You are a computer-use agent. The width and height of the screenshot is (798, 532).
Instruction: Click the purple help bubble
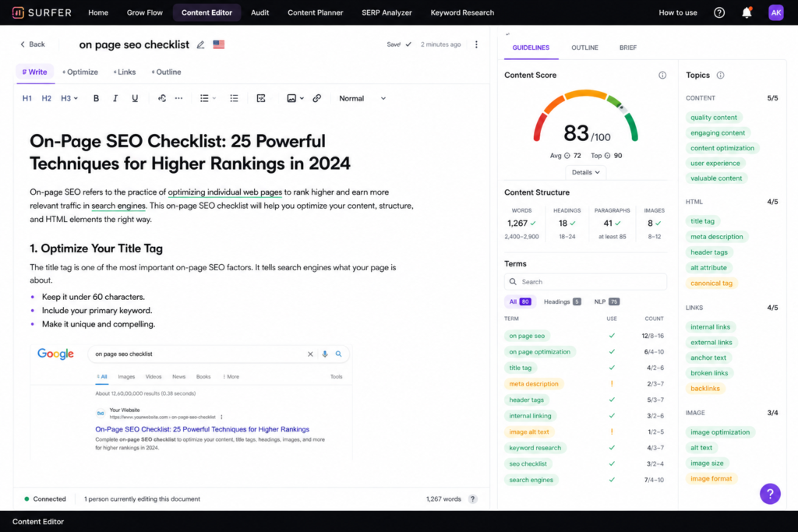click(x=770, y=493)
